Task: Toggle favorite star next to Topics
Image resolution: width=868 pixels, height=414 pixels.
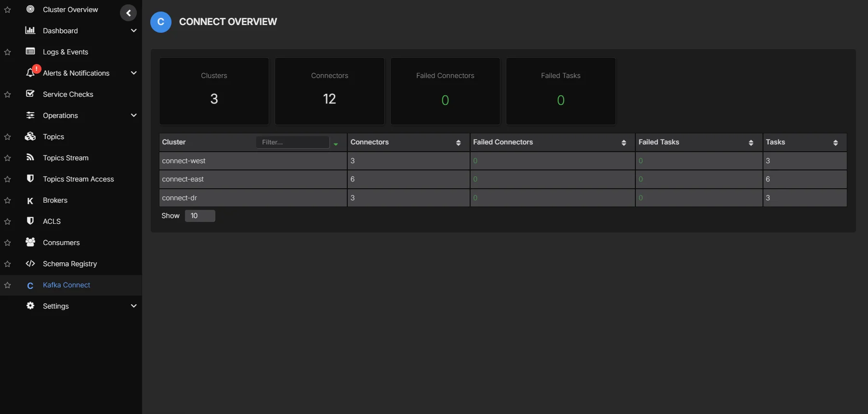Action: click(x=8, y=137)
